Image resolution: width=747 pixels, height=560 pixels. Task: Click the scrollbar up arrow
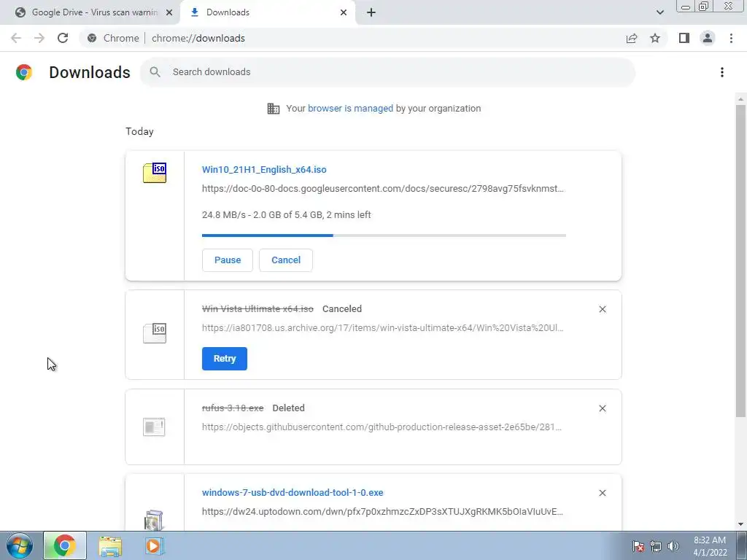[x=740, y=99]
